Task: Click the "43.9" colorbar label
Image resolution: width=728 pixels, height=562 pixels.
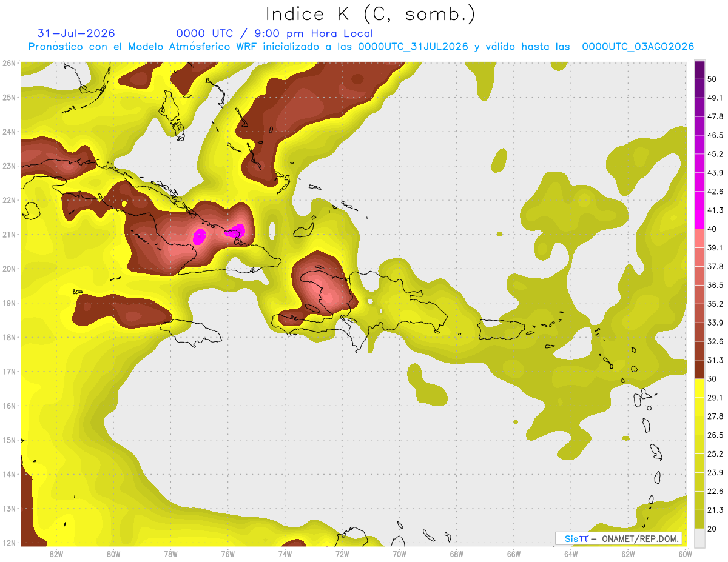Action: coord(715,173)
